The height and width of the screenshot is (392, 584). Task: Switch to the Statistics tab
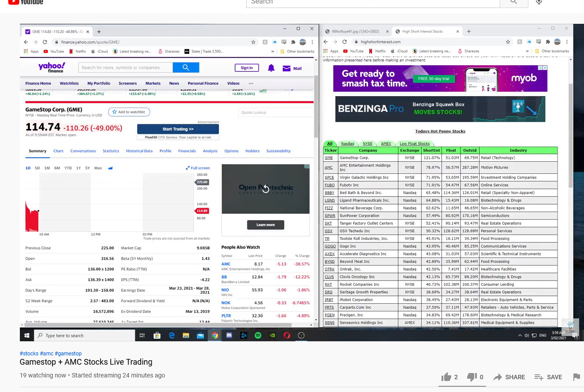pos(111,151)
